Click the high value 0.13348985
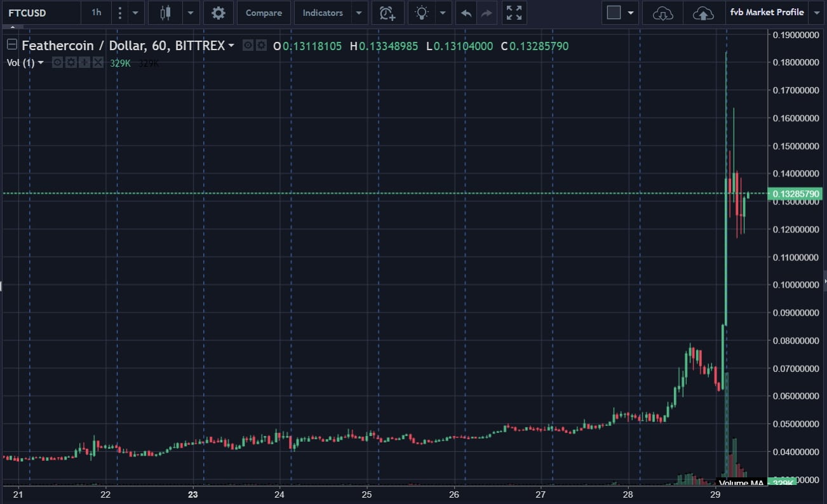This screenshot has width=827, height=504. [x=388, y=46]
